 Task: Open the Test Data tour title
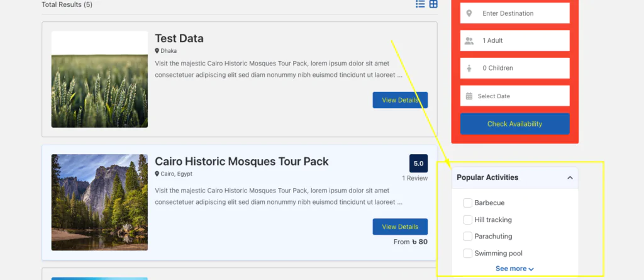[x=179, y=38]
